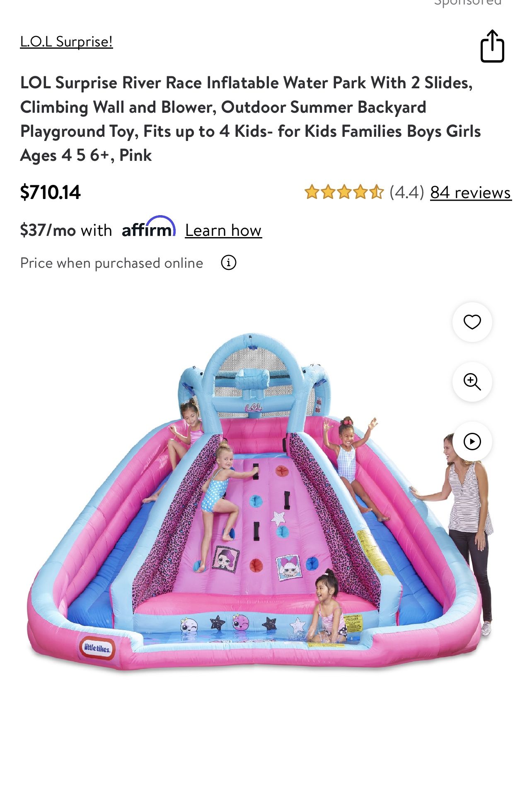Open the L.O.L Surprise! brand link
This screenshot has width=532, height=791.
coord(66,42)
